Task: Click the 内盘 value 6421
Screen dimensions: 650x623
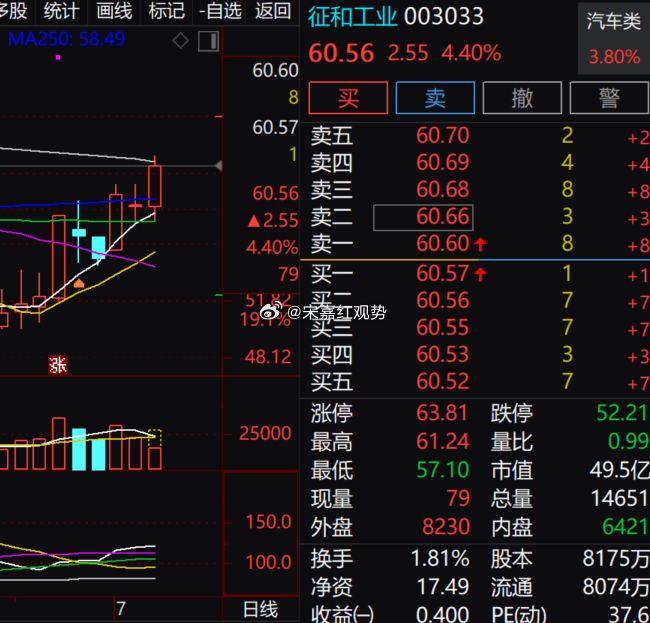Action: click(x=625, y=527)
